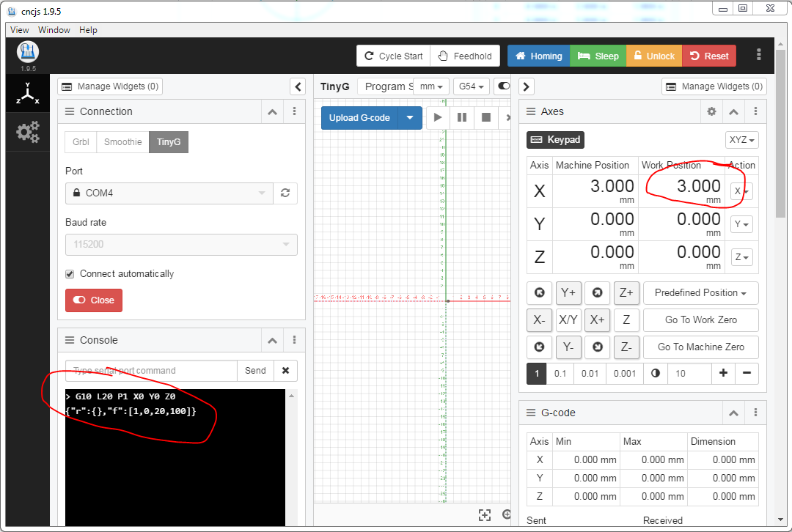This screenshot has width=792, height=532.
Task: Pause the job with the pause icon
Action: [x=463, y=117]
